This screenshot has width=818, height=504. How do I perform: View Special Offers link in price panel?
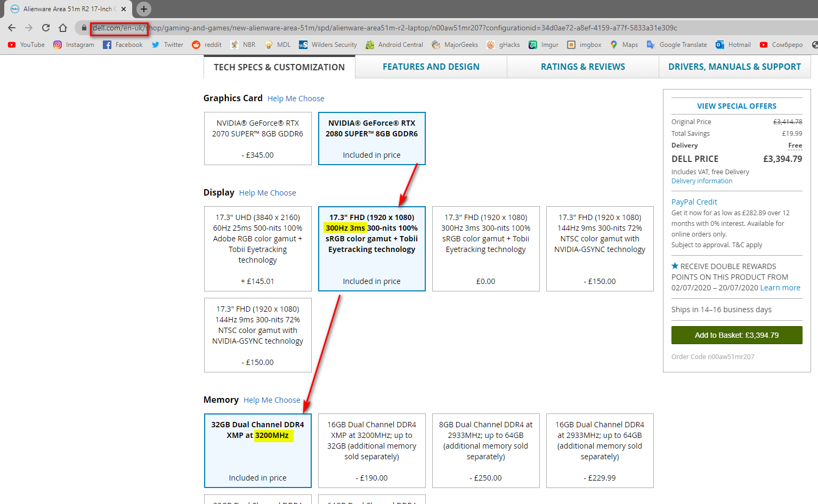tap(736, 106)
